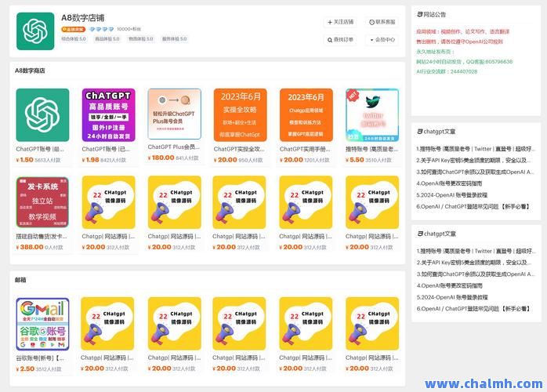547x392 pixels.
Task: Click the ¥2.50 3512人付款 price
Action: coord(38,369)
